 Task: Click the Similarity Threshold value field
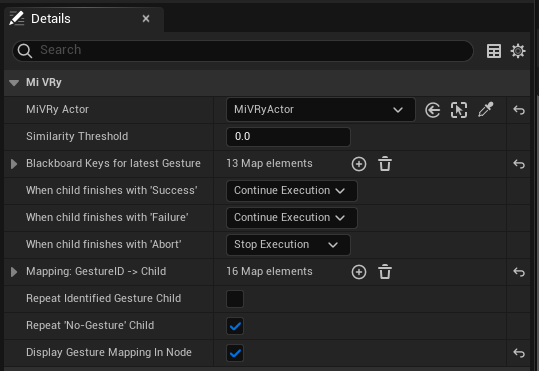pos(288,137)
